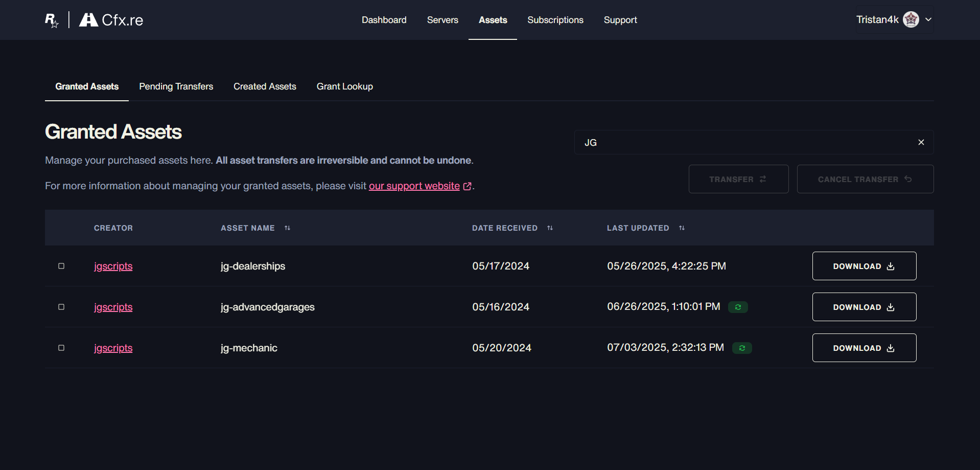Image resolution: width=980 pixels, height=470 pixels.
Task: Click the jg-advancedgarages asset name
Action: click(268, 307)
